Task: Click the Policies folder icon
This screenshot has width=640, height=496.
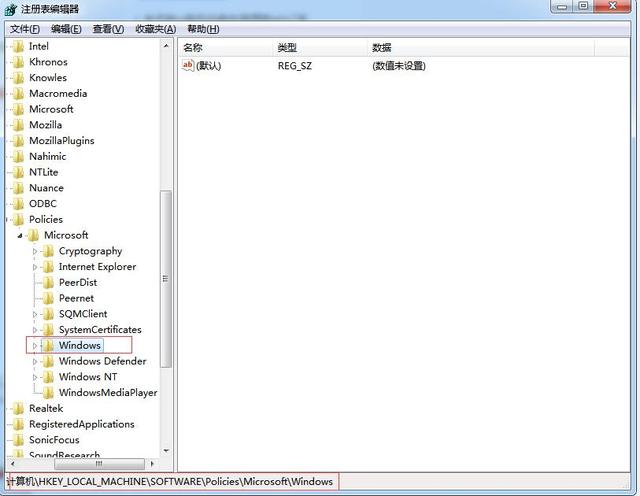Action: 18,220
